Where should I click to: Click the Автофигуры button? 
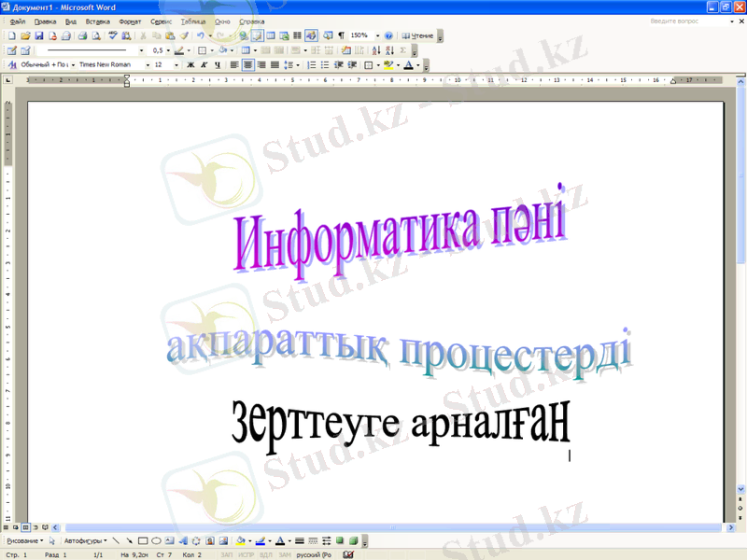[x=84, y=540]
